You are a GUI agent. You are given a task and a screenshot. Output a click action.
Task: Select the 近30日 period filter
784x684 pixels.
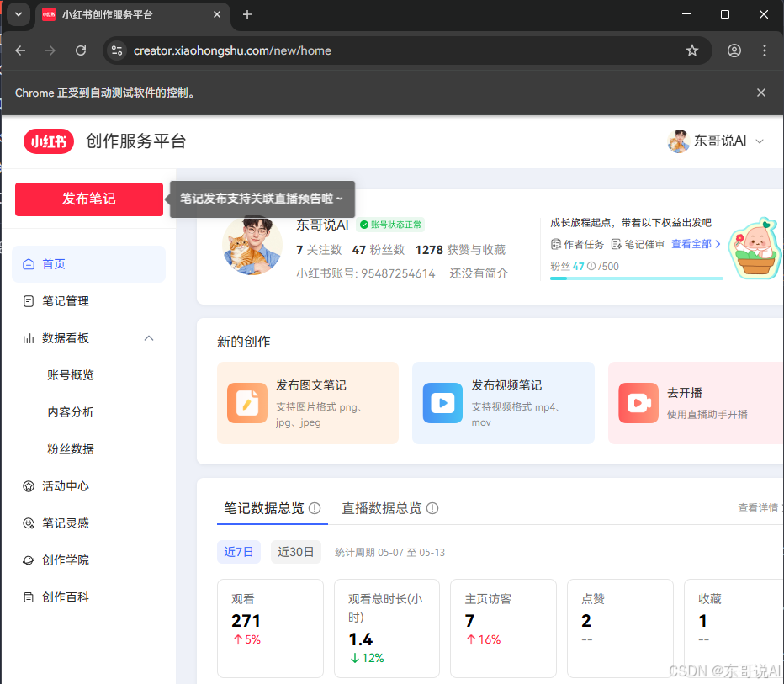295,552
